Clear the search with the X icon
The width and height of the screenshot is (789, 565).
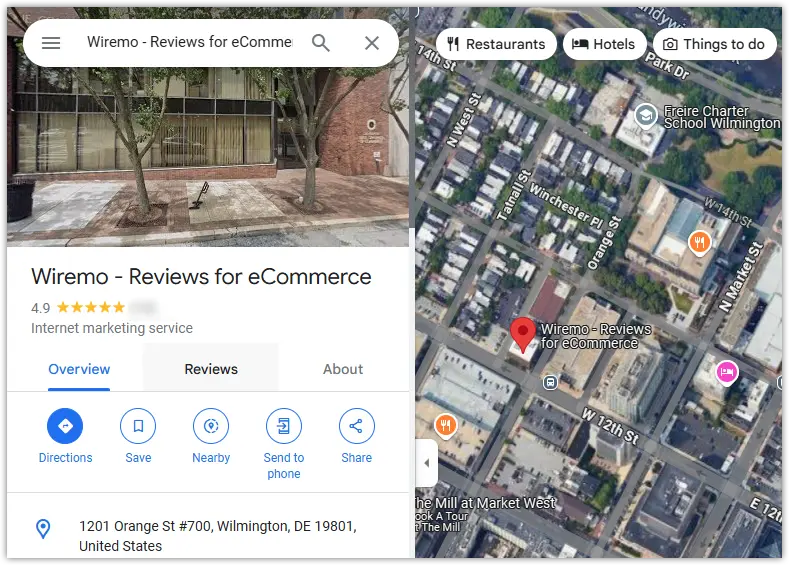pyautogui.click(x=372, y=43)
